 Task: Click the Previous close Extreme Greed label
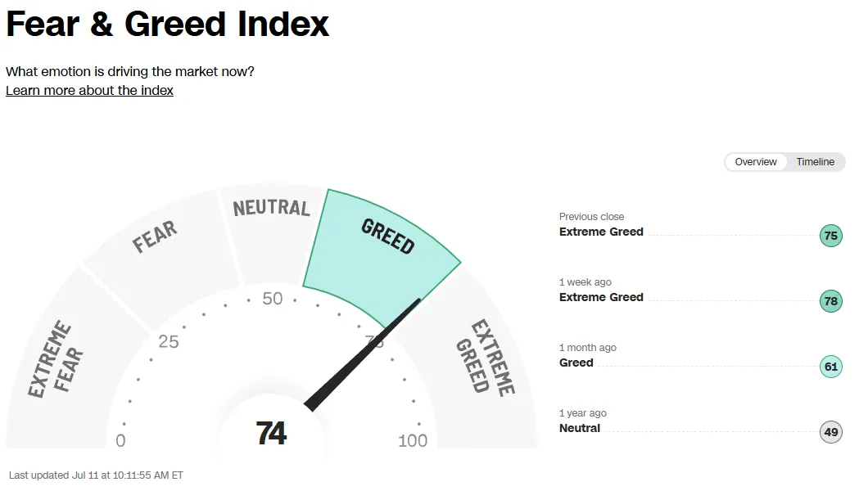601,232
